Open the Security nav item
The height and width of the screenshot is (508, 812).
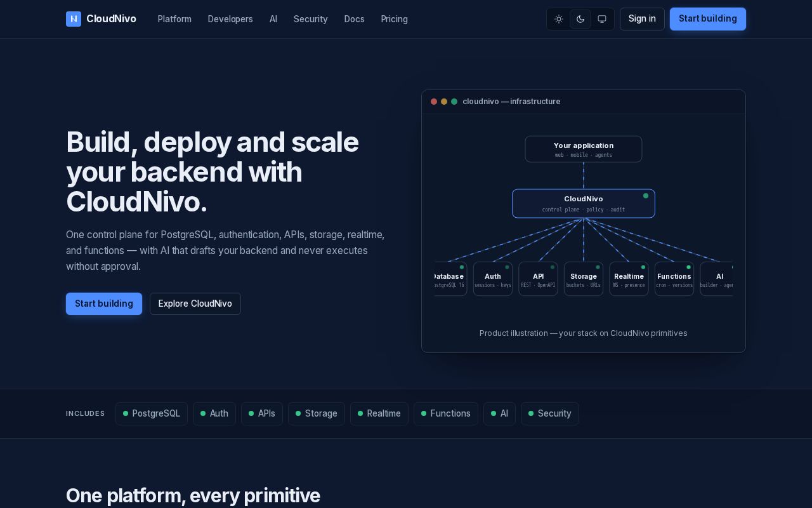tap(311, 19)
